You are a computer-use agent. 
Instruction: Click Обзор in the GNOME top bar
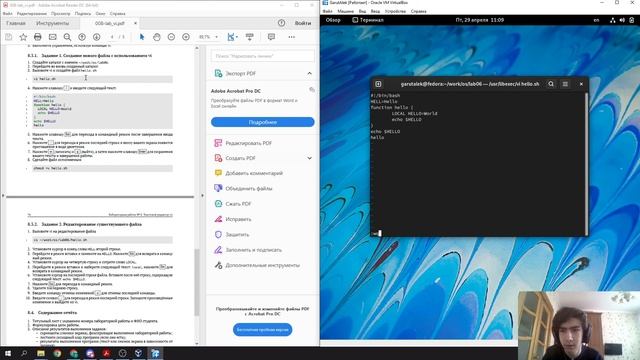[333, 20]
